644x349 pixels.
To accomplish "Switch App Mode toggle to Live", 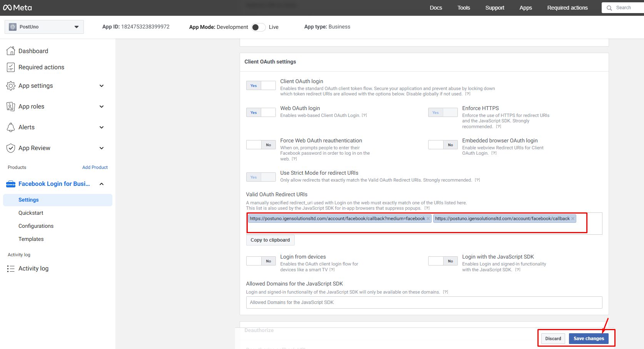I will 258,27.
